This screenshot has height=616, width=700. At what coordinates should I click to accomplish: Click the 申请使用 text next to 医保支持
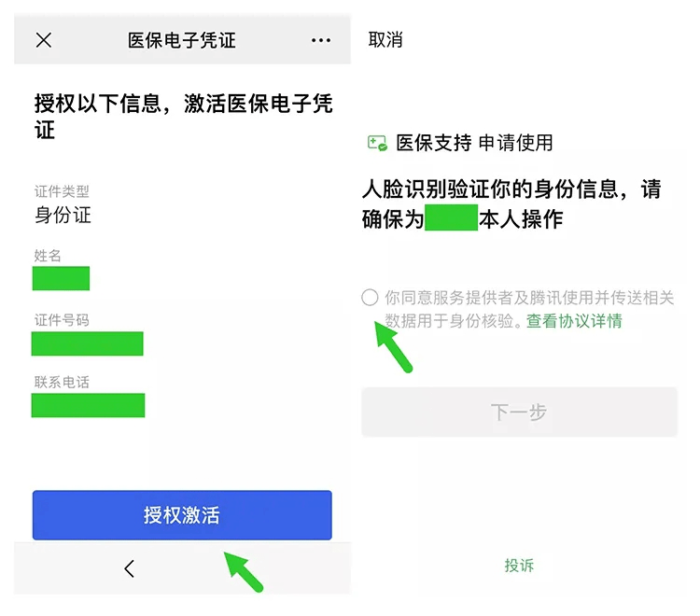[516, 143]
